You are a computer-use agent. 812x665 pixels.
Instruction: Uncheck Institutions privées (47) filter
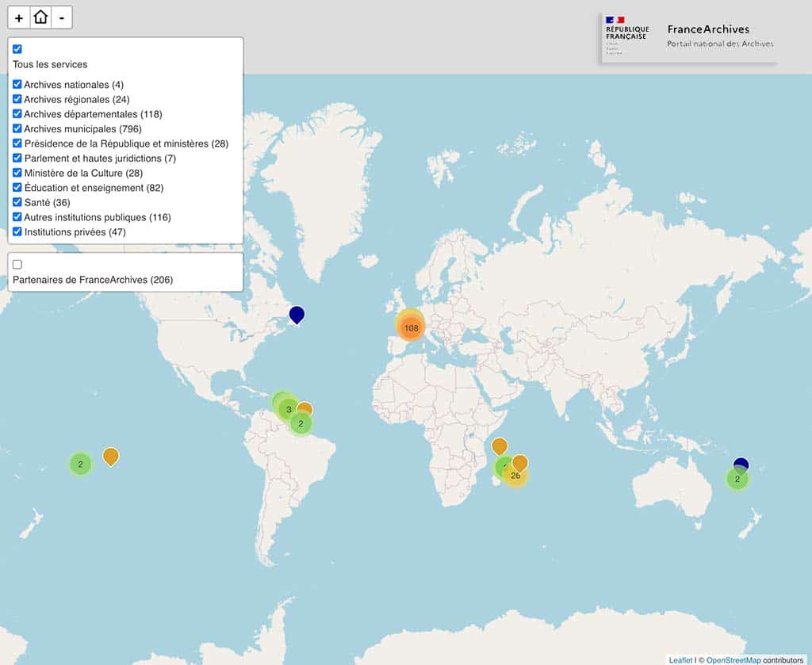click(x=17, y=231)
